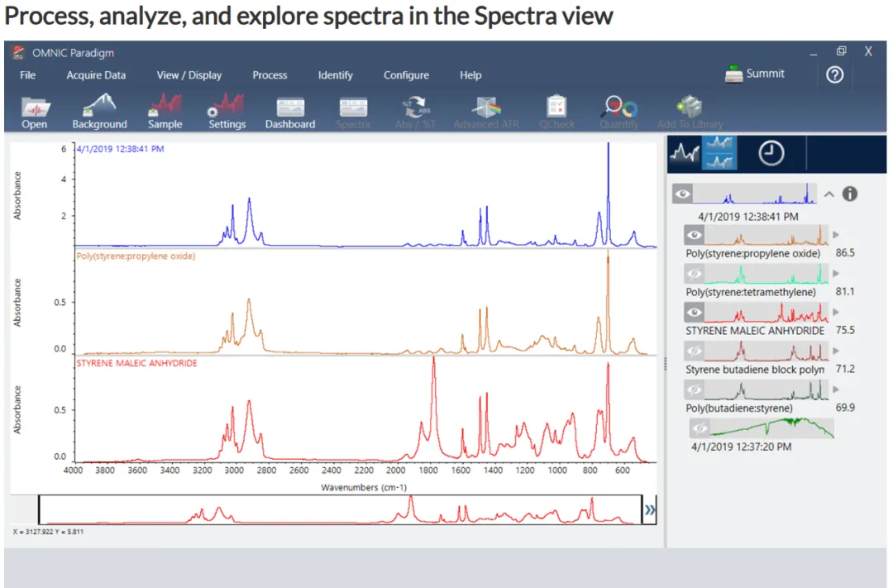Hide the Poly(styrene:propylene oxide) spectrum

point(695,235)
